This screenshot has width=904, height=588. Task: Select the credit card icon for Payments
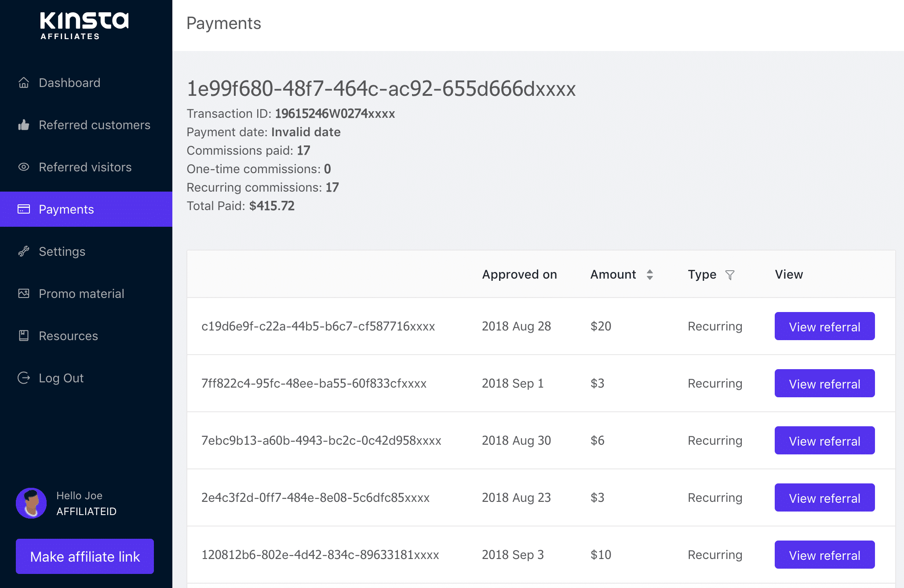(24, 209)
